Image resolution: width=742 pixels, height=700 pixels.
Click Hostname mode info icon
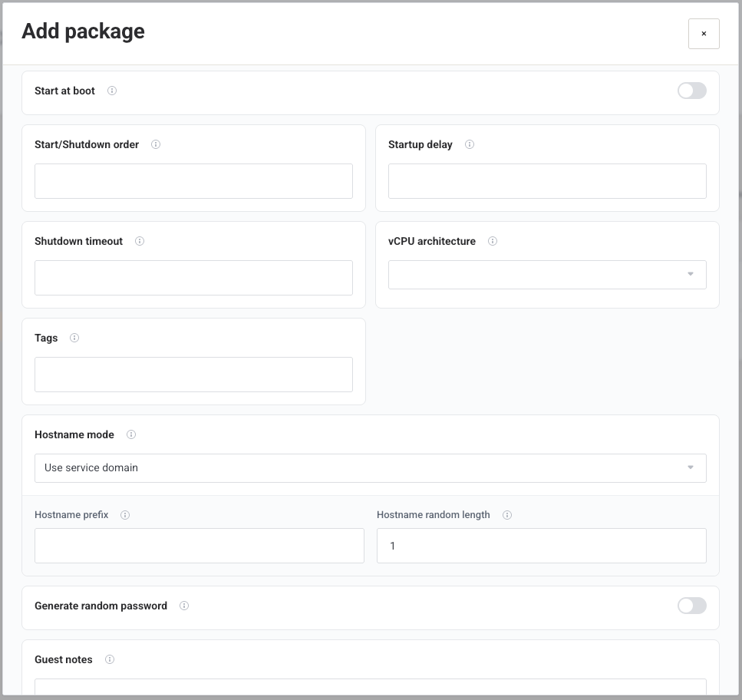131,434
